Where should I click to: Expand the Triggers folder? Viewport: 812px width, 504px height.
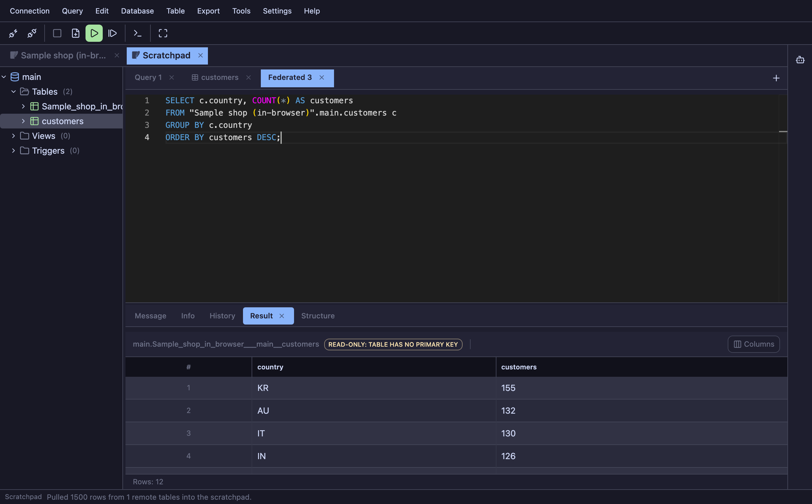[14, 151]
